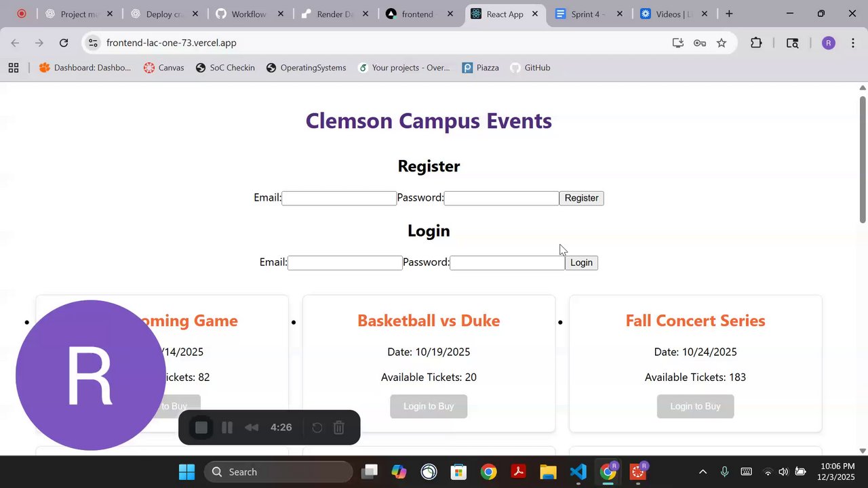
Task: Open the Canvas bookmark
Action: [x=163, y=68]
